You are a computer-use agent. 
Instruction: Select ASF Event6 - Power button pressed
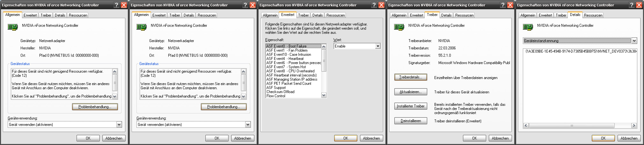tap(293, 63)
